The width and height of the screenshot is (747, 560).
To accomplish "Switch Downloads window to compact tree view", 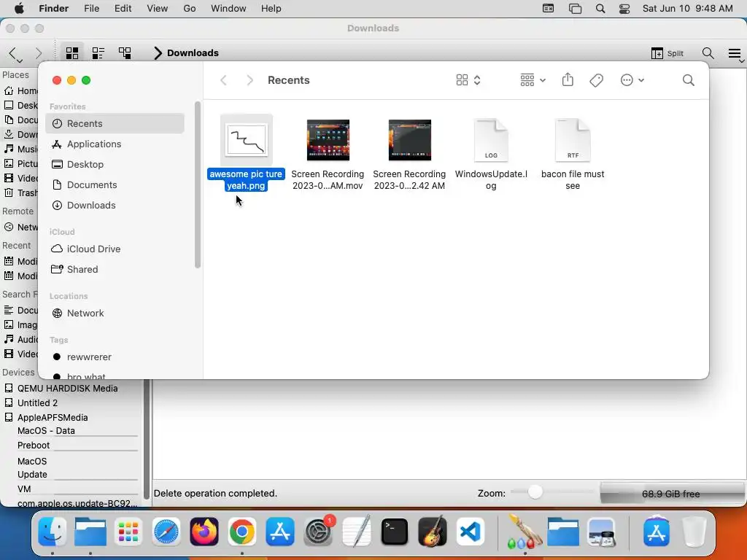I will [x=125, y=52].
